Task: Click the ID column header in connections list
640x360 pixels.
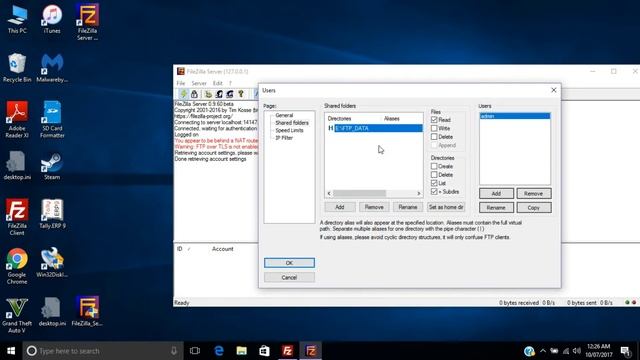Action: point(180,249)
